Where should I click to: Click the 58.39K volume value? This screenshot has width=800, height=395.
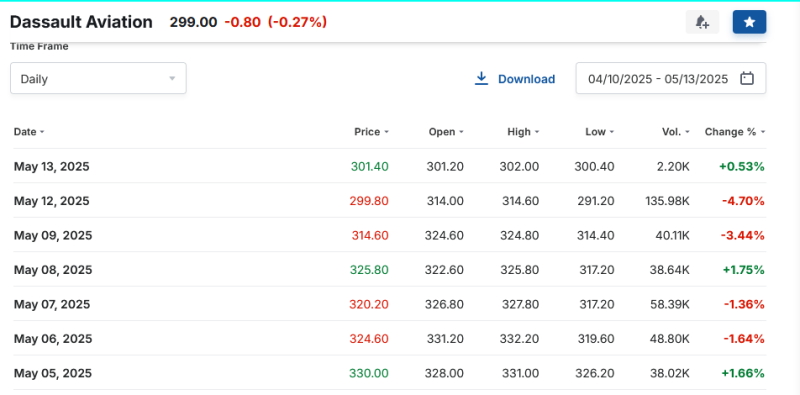click(670, 305)
